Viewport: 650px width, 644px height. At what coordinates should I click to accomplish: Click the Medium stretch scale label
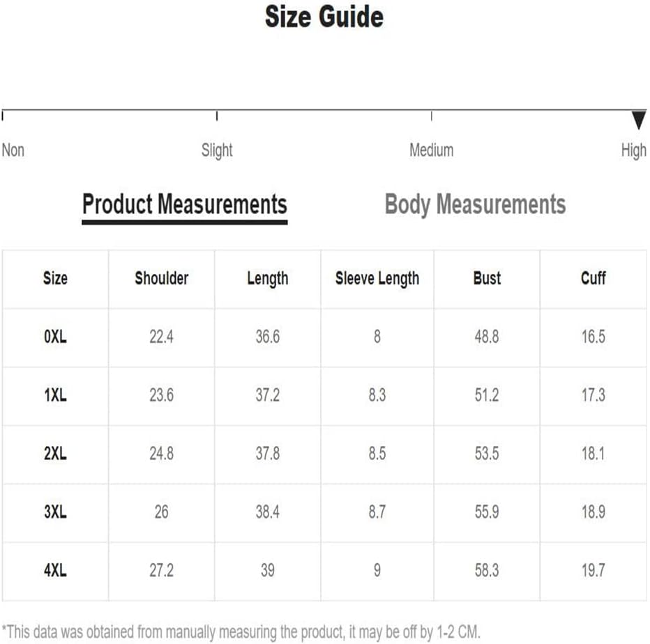coord(432,150)
